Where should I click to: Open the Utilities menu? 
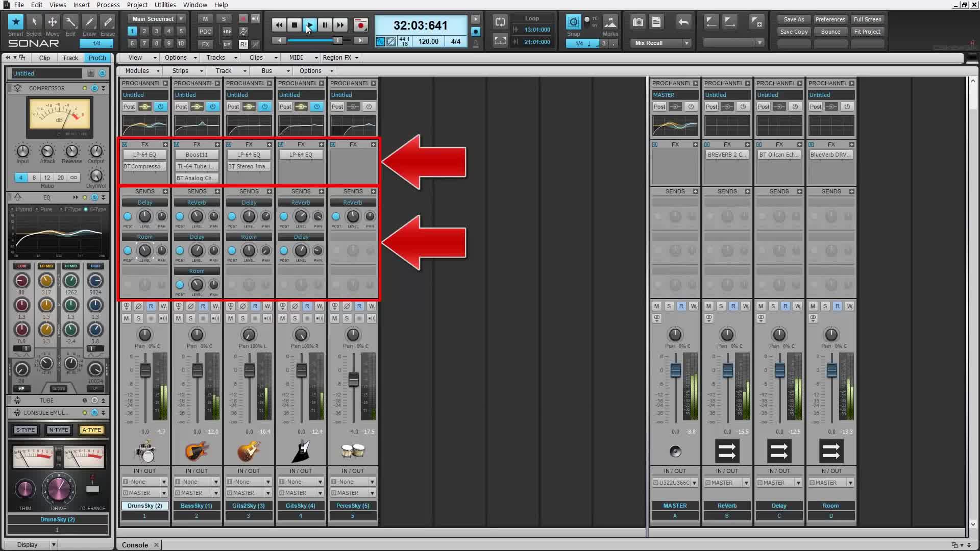[x=165, y=5]
